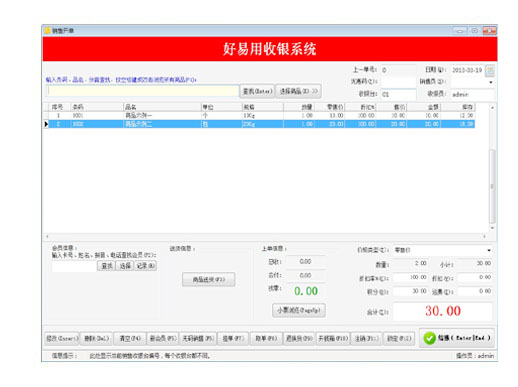Sort by the 库存 column header

tap(458, 107)
